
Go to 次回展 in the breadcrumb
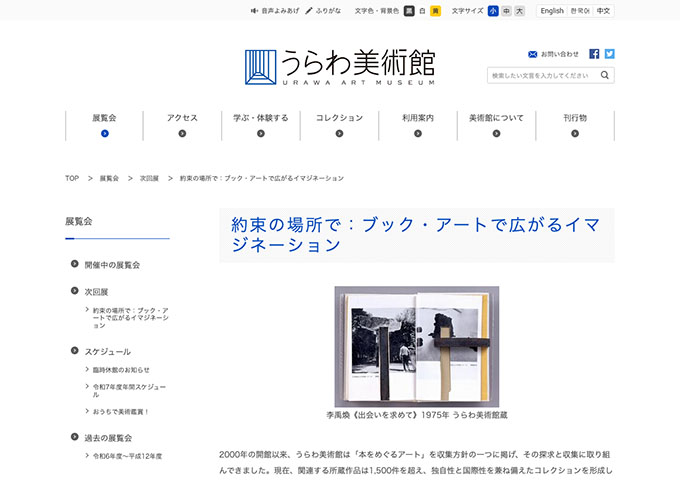149,178
